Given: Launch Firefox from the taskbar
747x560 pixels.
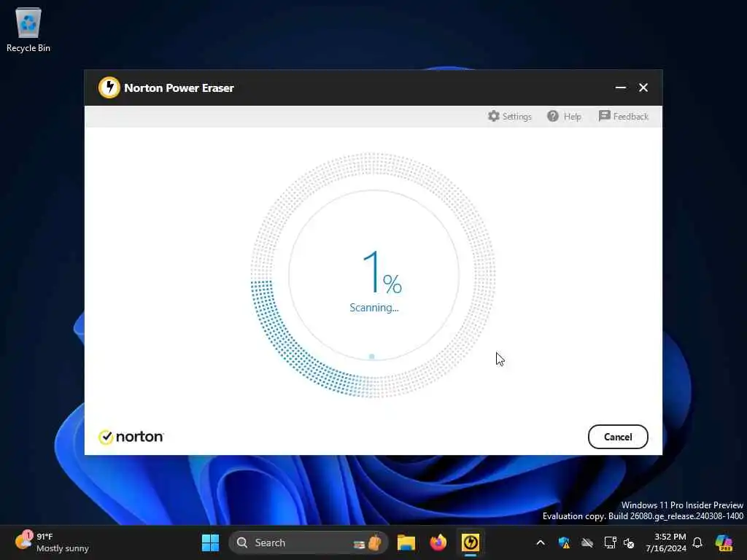Looking at the screenshot, I should pyautogui.click(x=438, y=542).
